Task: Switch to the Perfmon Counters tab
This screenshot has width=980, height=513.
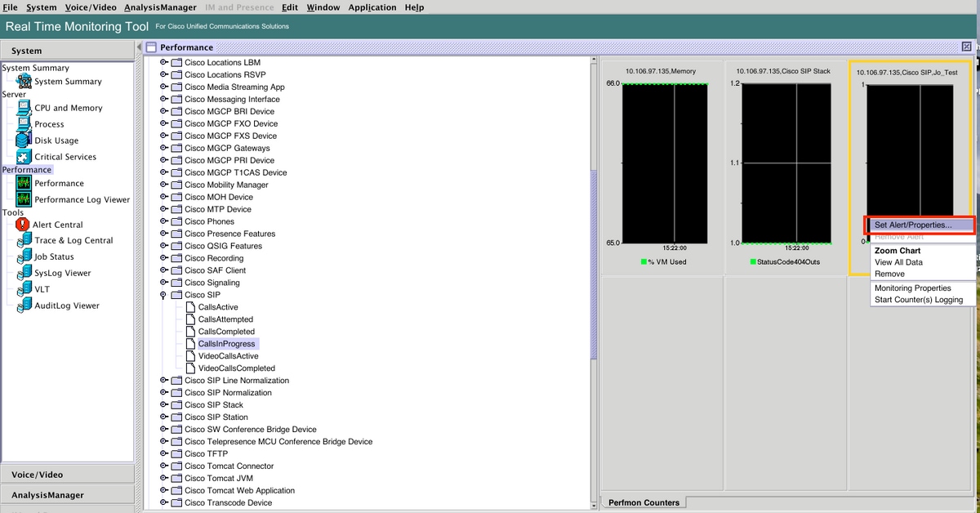Action: pyautogui.click(x=644, y=502)
